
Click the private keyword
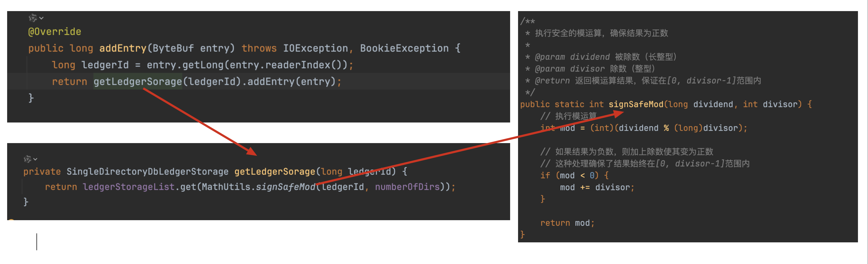(42, 172)
